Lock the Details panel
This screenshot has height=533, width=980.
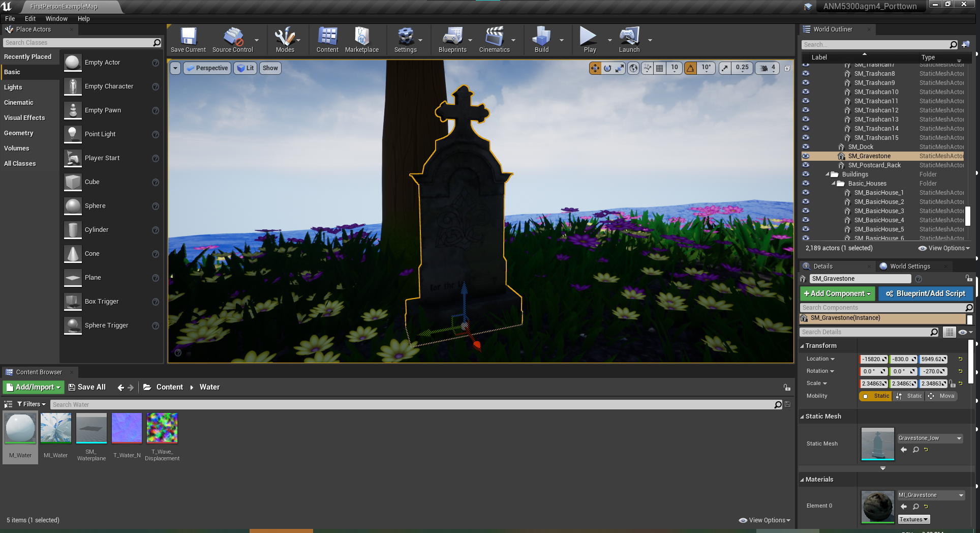point(969,278)
